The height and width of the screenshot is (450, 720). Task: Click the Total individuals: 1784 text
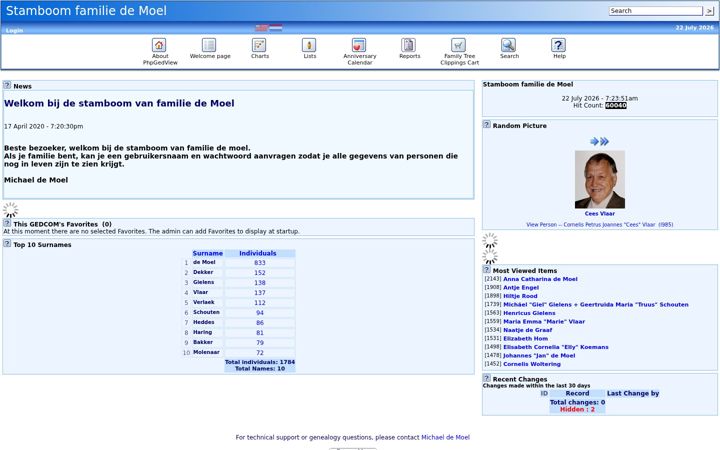260,362
